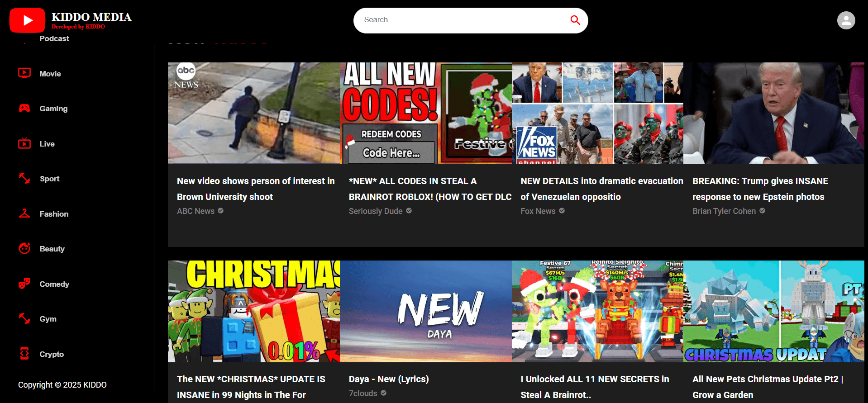Click the red Kiddo Media play logo
This screenshot has width=868, height=403.
(x=27, y=20)
